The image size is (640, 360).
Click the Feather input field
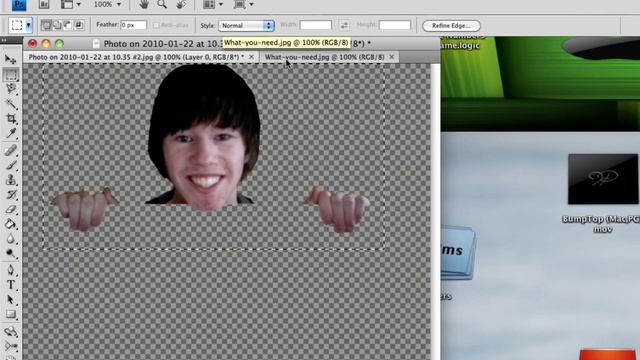point(133,25)
